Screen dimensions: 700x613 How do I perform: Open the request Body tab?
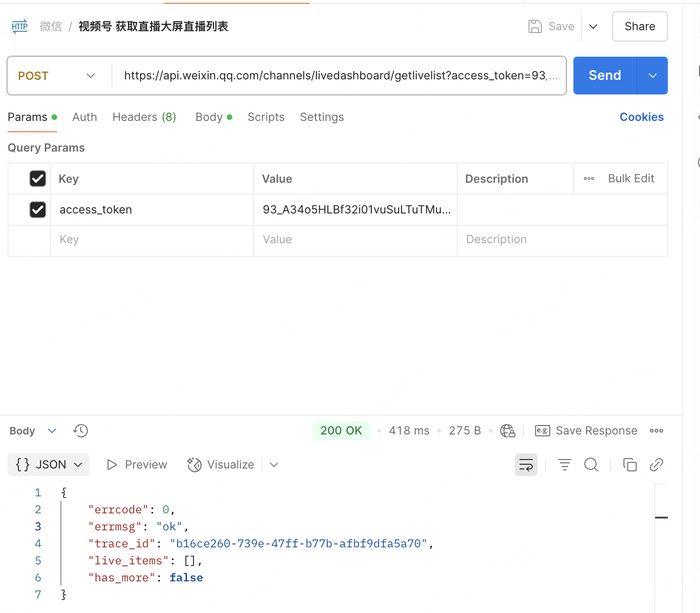tap(214, 117)
